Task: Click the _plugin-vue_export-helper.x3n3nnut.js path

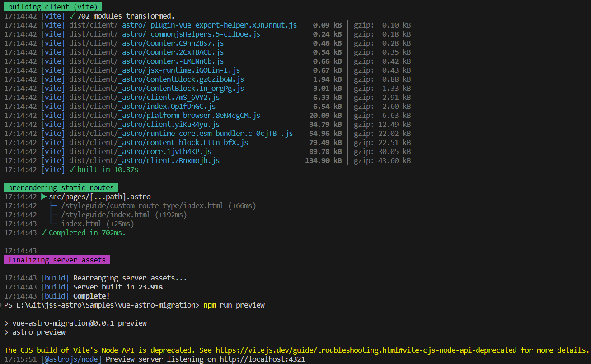Action: coord(183,25)
